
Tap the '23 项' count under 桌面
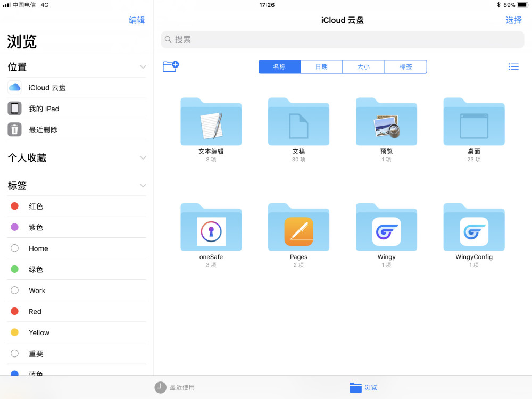[474, 160]
